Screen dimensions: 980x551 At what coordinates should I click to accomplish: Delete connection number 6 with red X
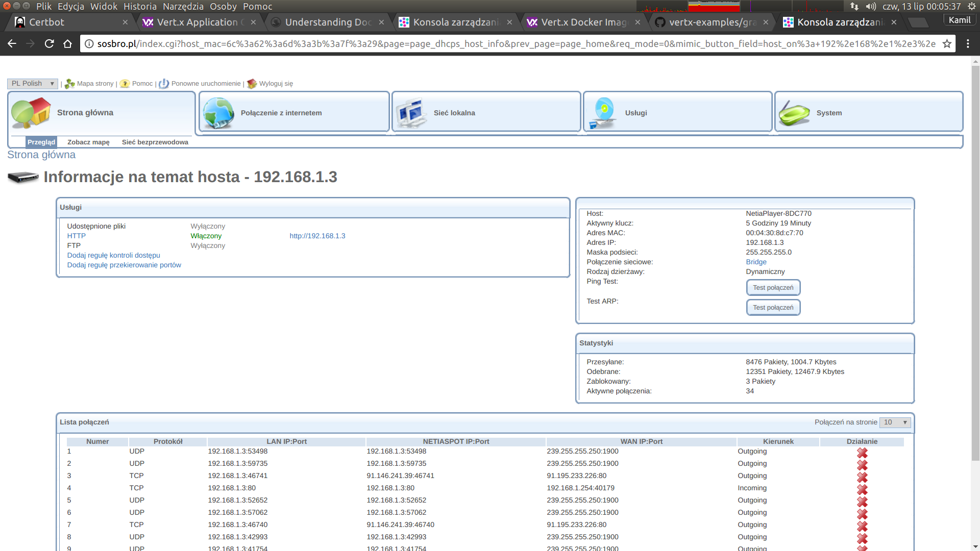(862, 514)
